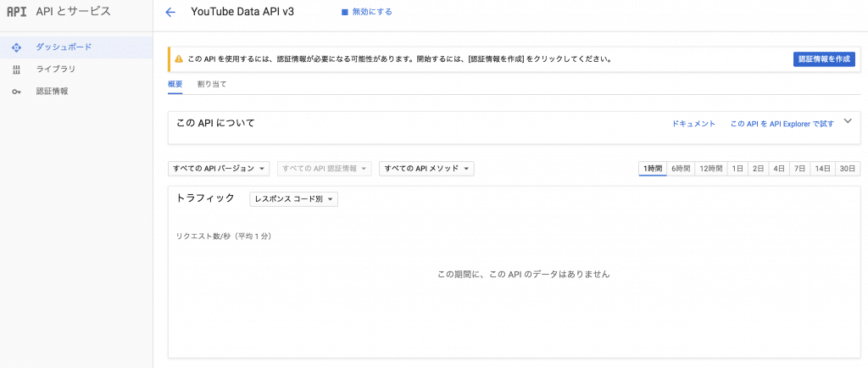
Task: Select the 1時間 time range
Action: click(x=653, y=169)
